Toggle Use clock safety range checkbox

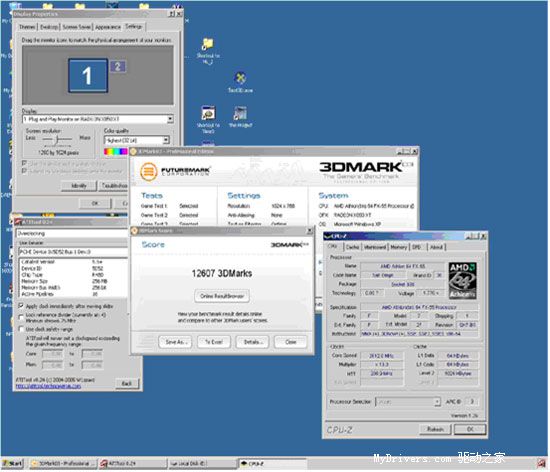(21, 329)
